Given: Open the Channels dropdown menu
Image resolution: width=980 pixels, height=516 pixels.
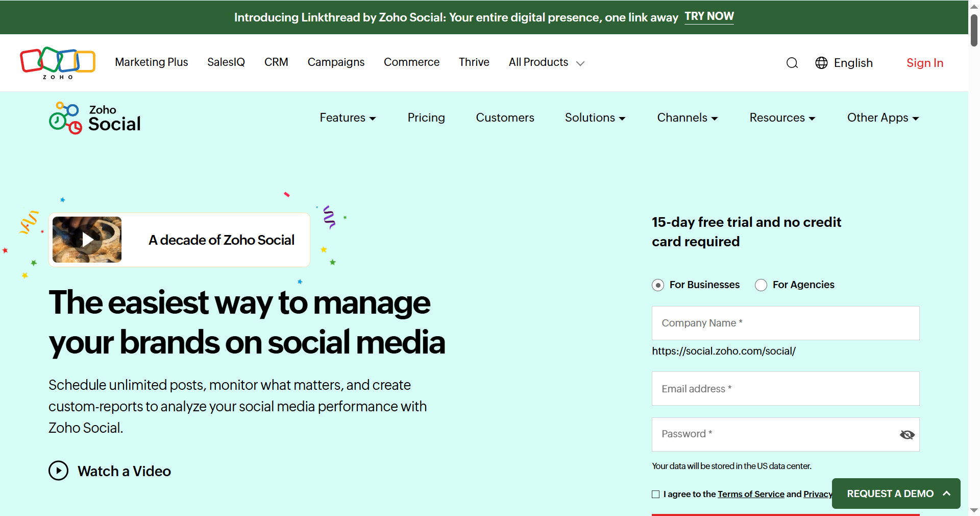Looking at the screenshot, I should 688,118.
